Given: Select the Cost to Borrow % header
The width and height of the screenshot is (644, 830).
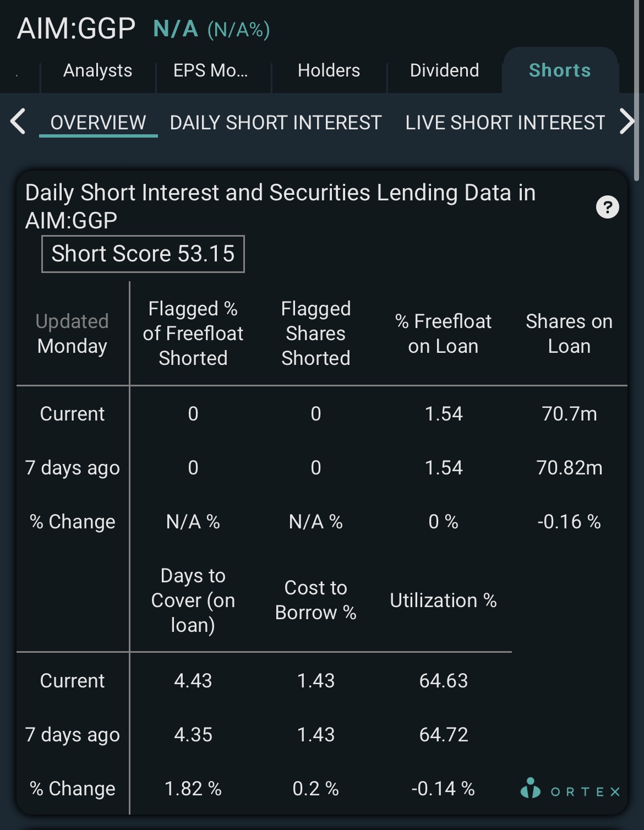Looking at the screenshot, I should 316,600.
